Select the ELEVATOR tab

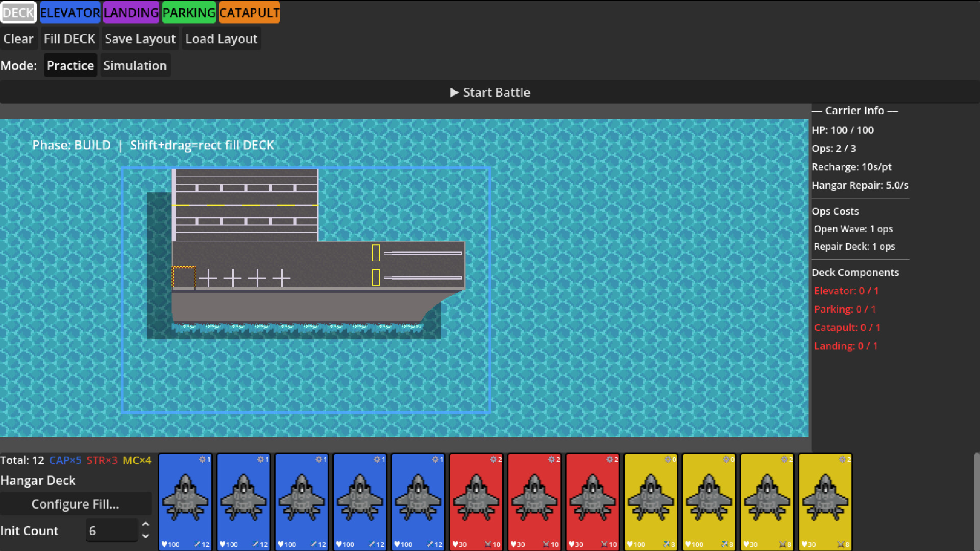[x=70, y=13]
